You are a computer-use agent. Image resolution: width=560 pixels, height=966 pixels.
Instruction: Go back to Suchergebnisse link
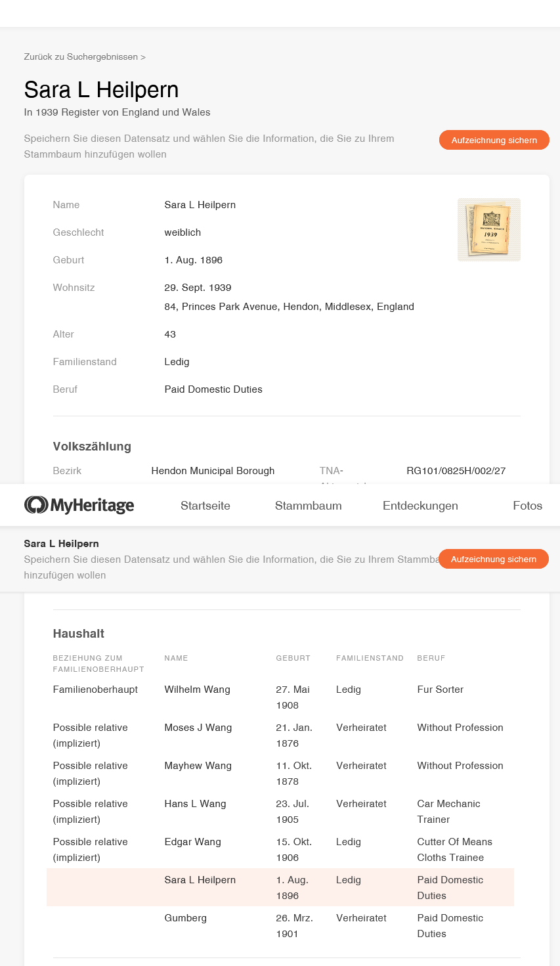click(x=85, y=57)
